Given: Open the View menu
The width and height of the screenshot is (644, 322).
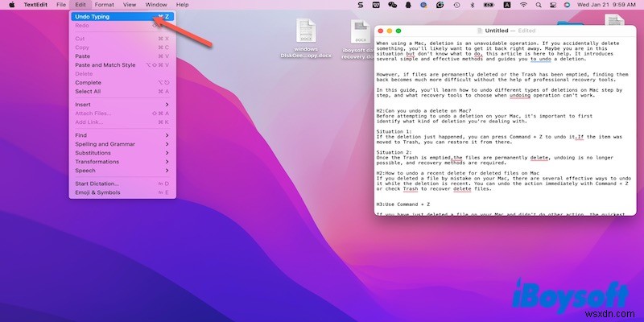Looking at the screenshot, I should (130, 5).
